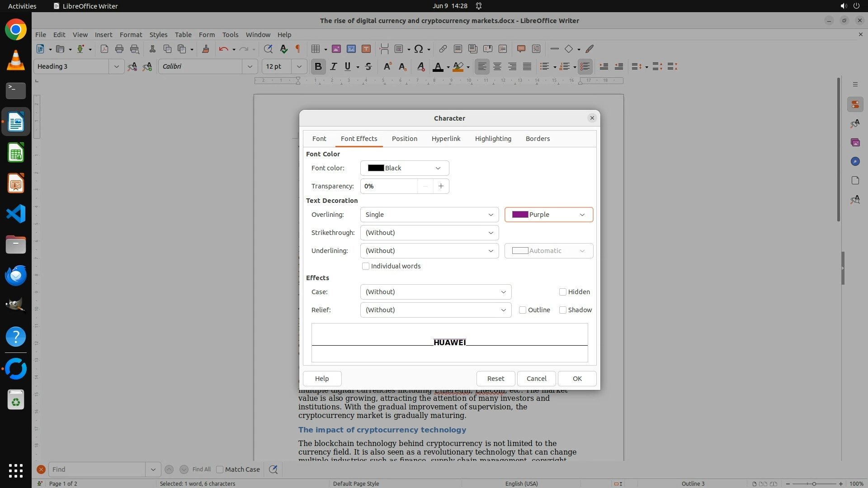Click the Reset button
The width and height of the screenshot is (868, 488).
click(x=495, y=379)
